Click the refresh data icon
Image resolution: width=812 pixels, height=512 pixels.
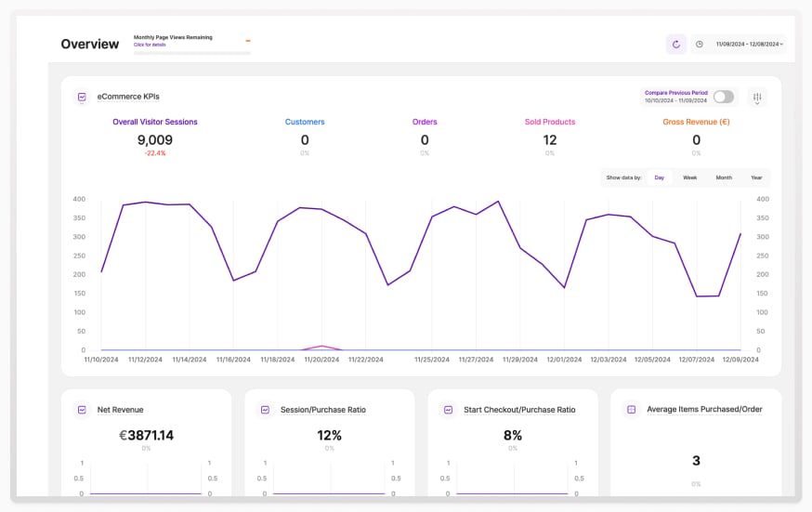[675, 44]
